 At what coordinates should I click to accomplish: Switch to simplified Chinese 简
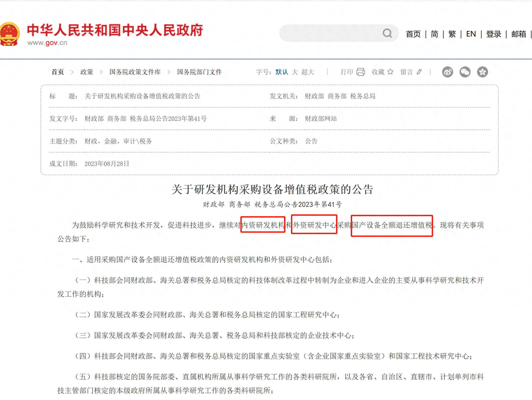[x=434, y=34]
